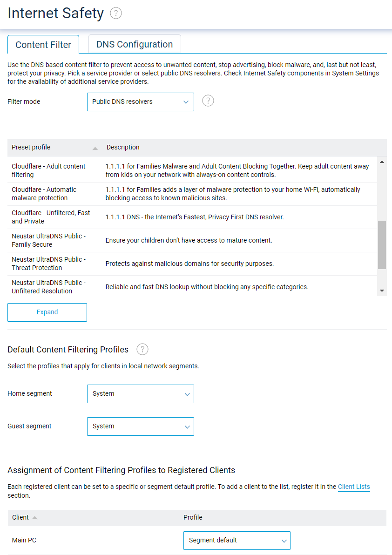
Task: Select the Content Filter tab
Action: pyautogui.click(x=43, y=45)
